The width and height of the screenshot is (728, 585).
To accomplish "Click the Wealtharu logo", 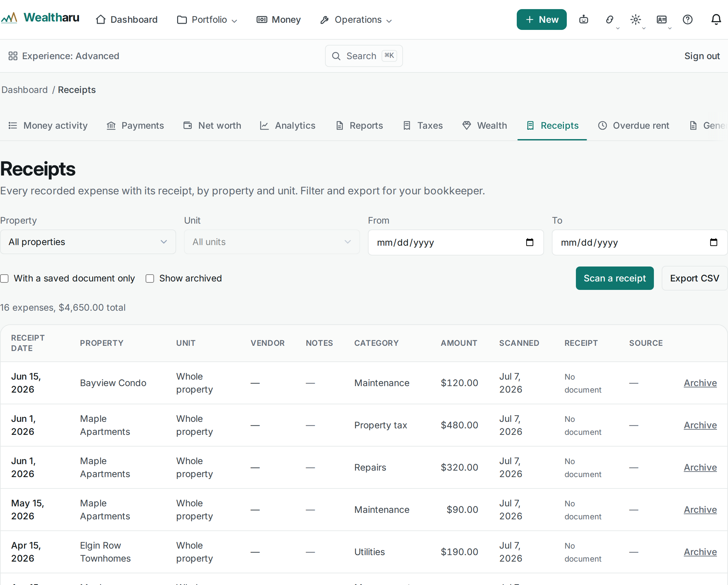I will pos(40,18).
